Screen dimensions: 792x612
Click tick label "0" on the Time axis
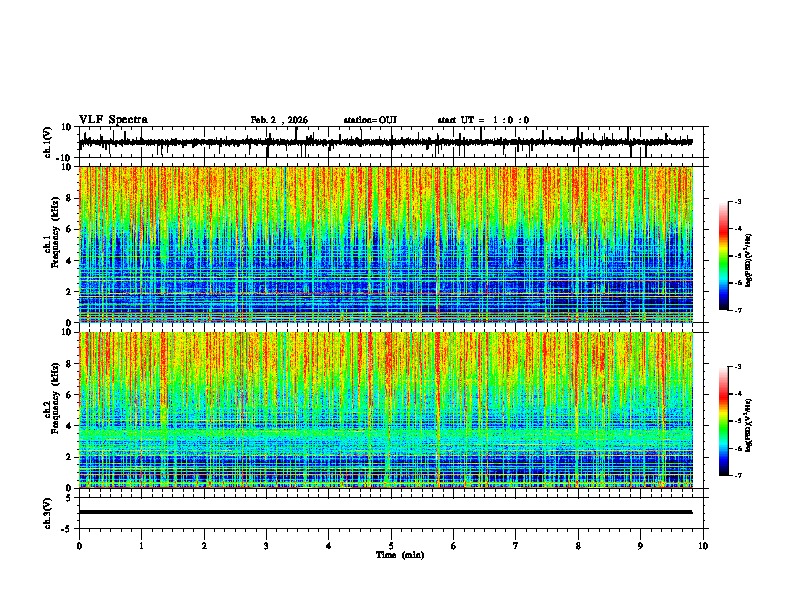[x=79, y=546]
